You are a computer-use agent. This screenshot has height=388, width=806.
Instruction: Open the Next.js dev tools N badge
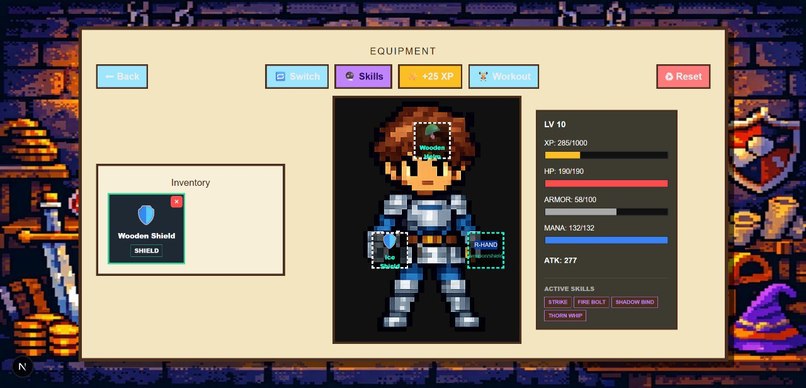[x=22, y=367]
